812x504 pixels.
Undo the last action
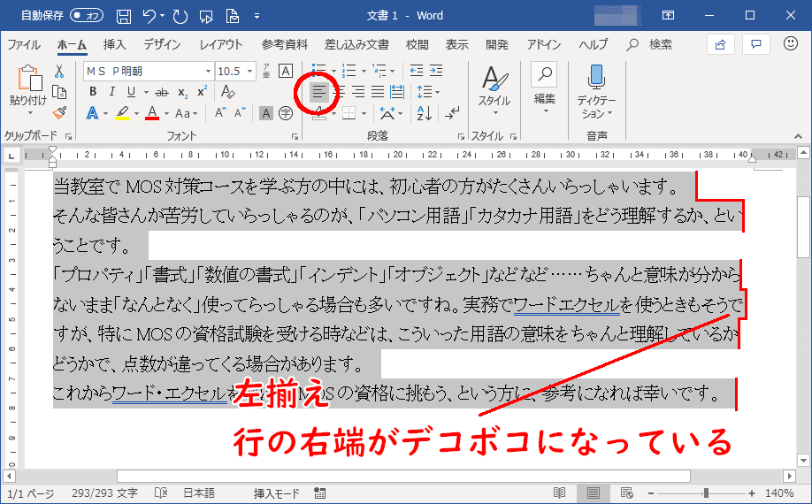[149, 17]
